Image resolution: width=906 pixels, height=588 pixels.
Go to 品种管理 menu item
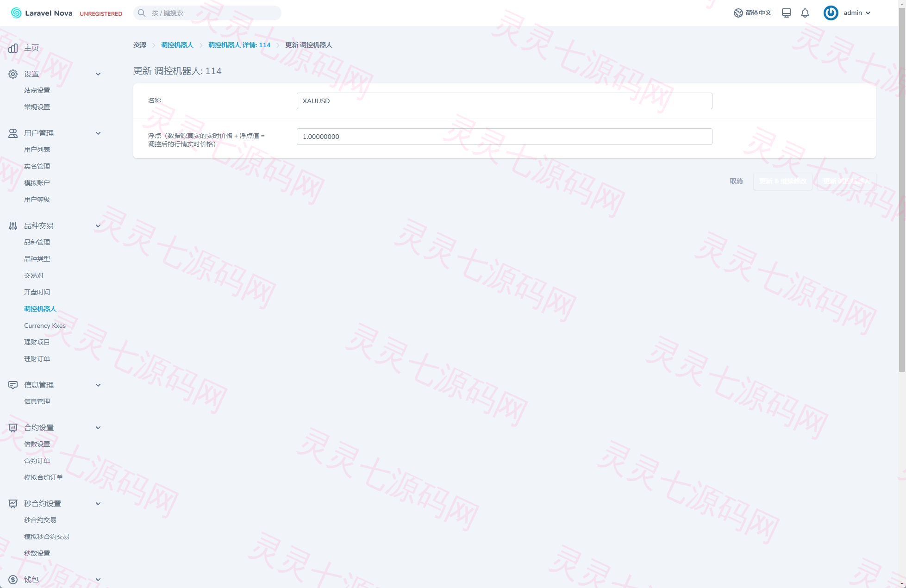coord(37,242)
